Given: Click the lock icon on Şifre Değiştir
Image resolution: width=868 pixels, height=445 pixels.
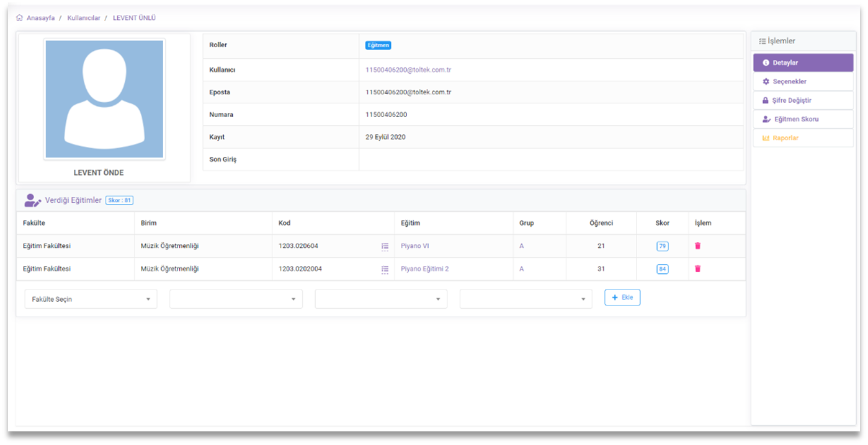Looking at the screenshot, I should coord(764,100).
